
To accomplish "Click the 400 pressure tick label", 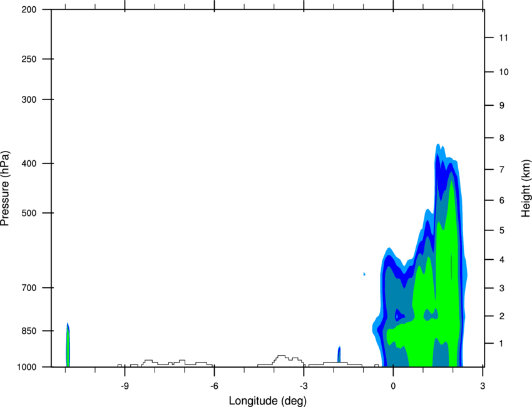I will coord(29,163).
